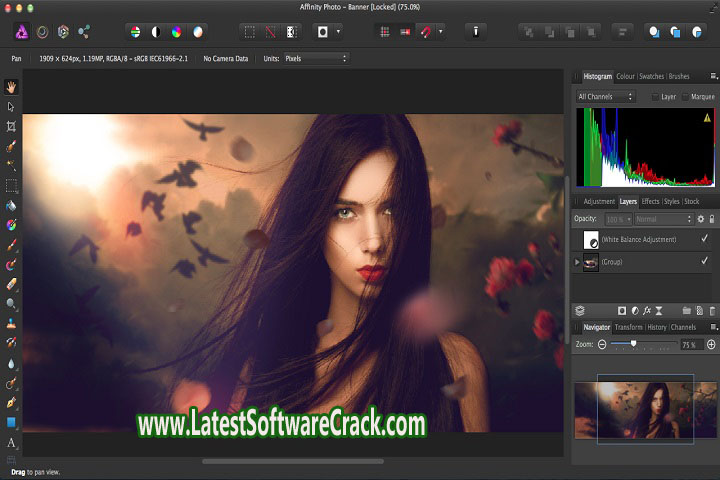The width and height of the screenshot is (720, 480).
Task: Apply Auto White Balance from toolbar
Action: click(x=197, y=32)
